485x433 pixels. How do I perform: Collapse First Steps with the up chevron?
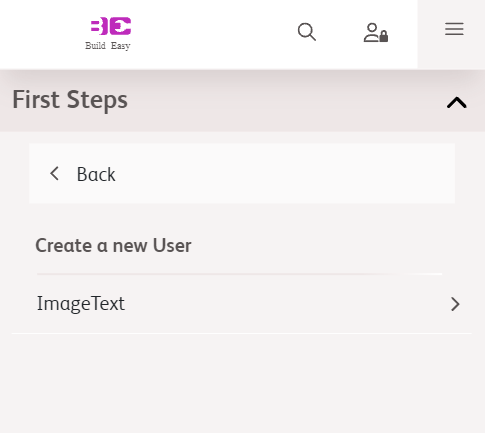pyautogui.click(x=456, y=102)
